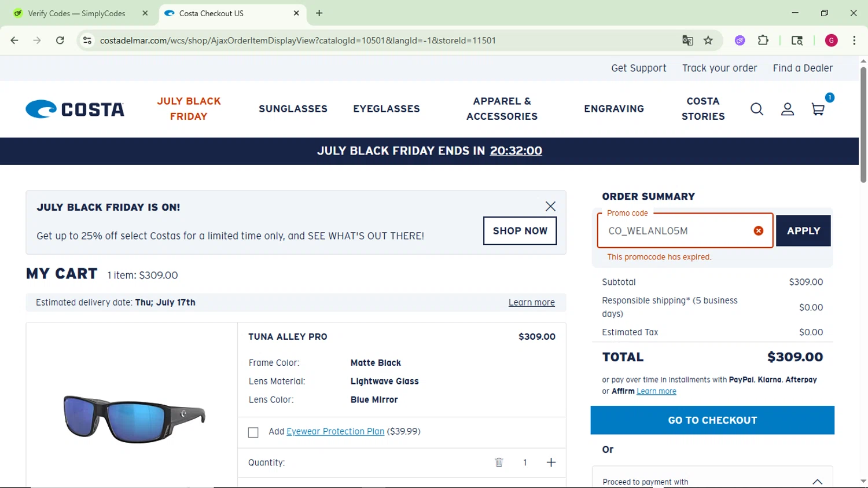Image resolution: width=868 pixels, height=488 pixels.
Task: Open Engraving menu item
Action: (x=614, y=109)
